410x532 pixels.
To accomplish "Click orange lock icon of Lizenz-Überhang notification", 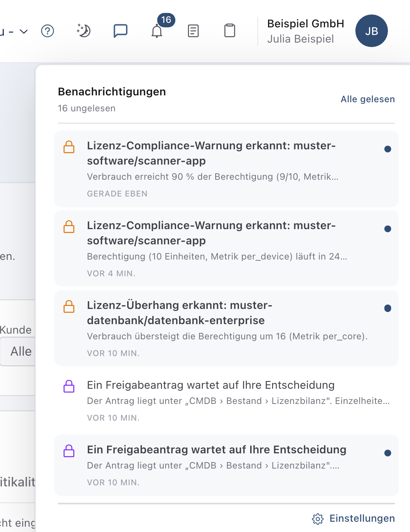I will pyautogui.click(x=69, y=306).
